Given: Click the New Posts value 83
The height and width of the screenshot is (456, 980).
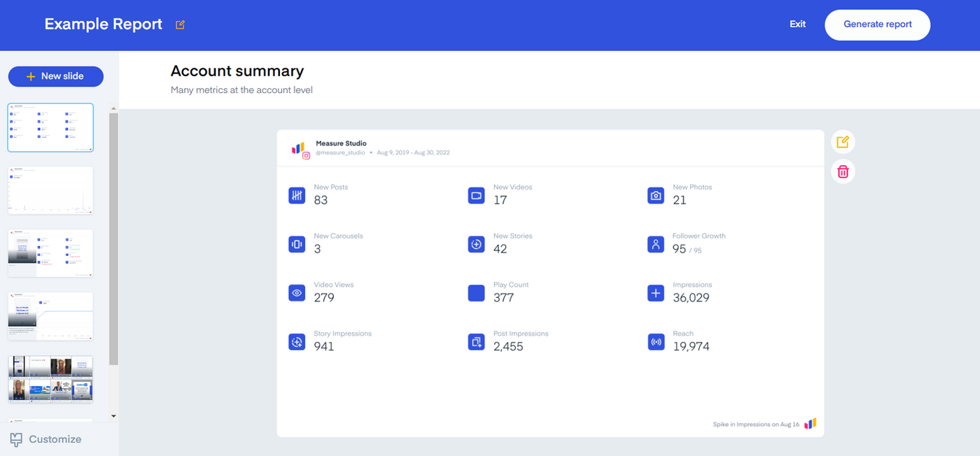Looking at the screenshot, I should tap(321, 200).
